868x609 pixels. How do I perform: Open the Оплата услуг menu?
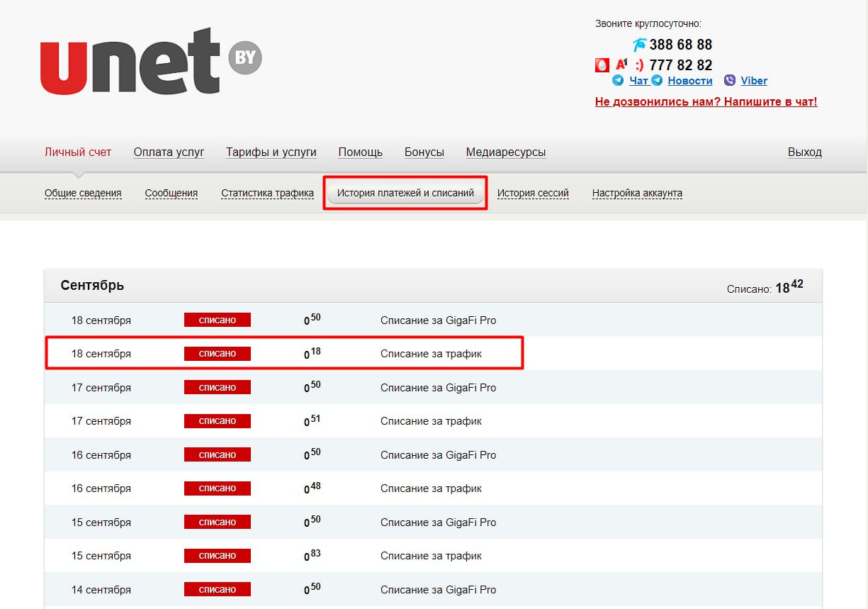pyautogui.click(x=169, y=152)
